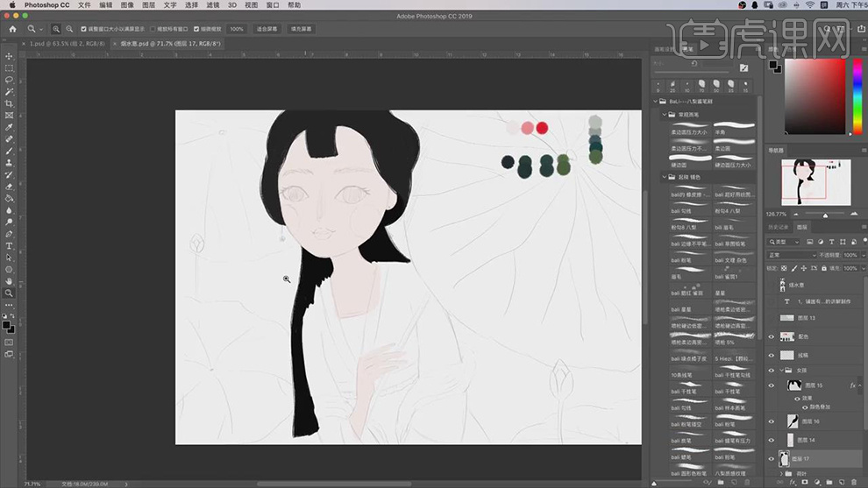This screenshot has height=488, width=868.
Task: Open the layer filter type dropdown
Action: coord(785,242)
